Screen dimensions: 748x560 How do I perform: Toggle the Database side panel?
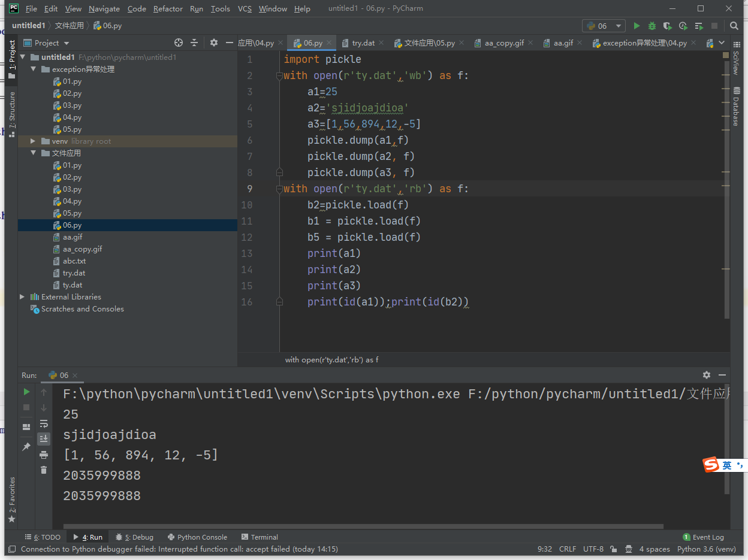pyautogui.click(x=736, y=107)
